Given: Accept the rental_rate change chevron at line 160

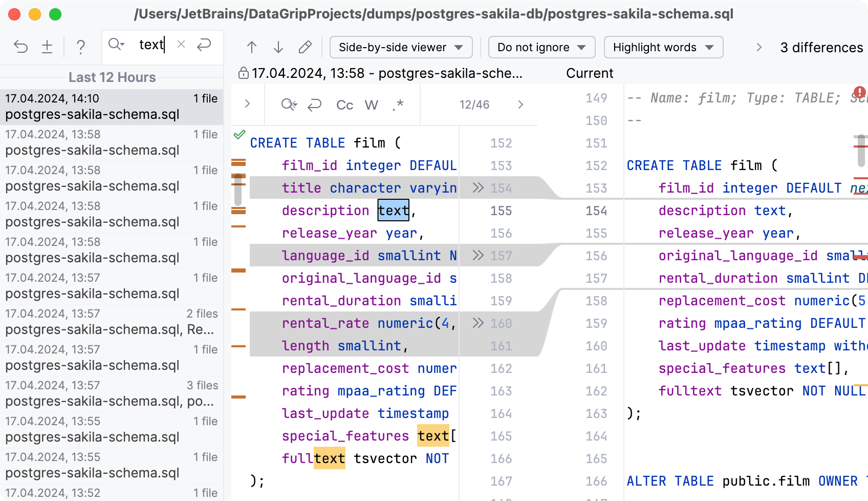Looking at the screenshot, I should point(478,323).
